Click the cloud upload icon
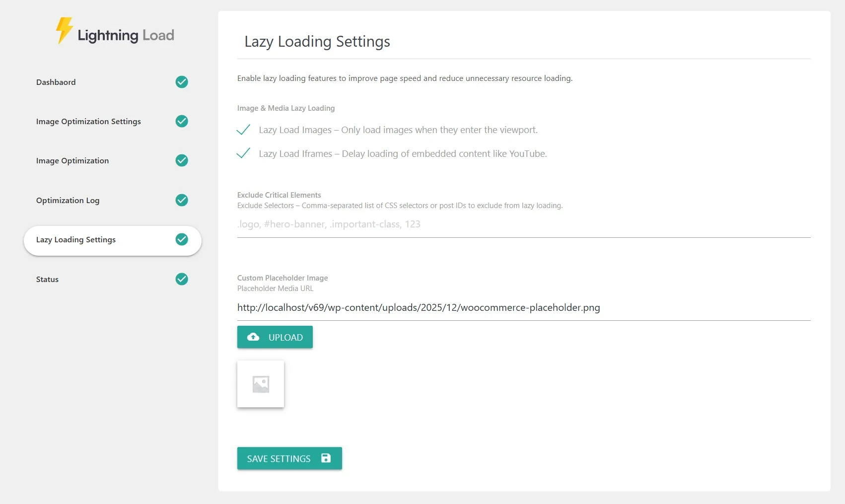The image size is (845, 504). (253, 337)
